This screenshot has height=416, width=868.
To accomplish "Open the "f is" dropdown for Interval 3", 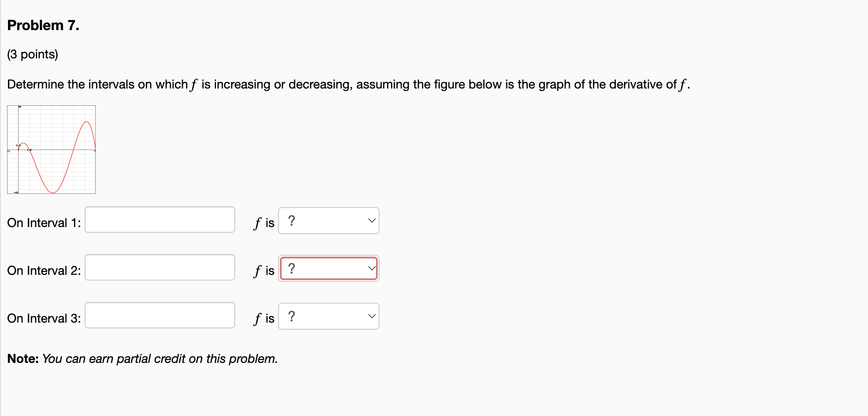I will tap(328, 316).
